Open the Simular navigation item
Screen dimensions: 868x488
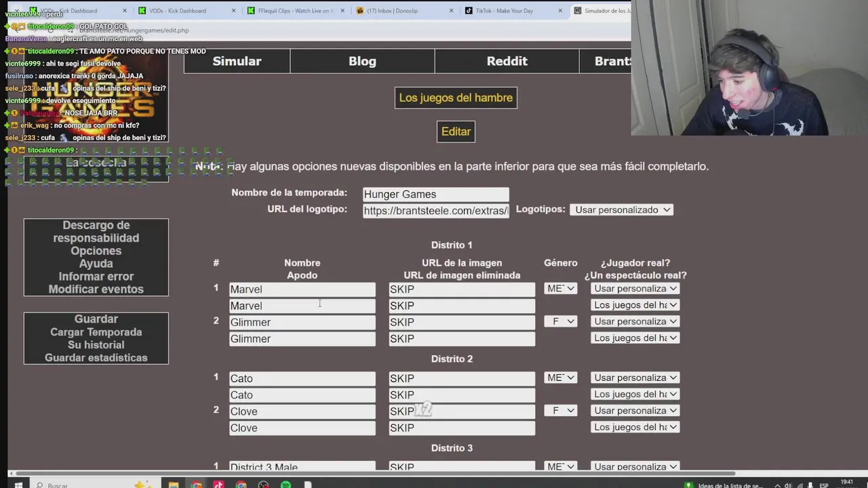point(237,61)
